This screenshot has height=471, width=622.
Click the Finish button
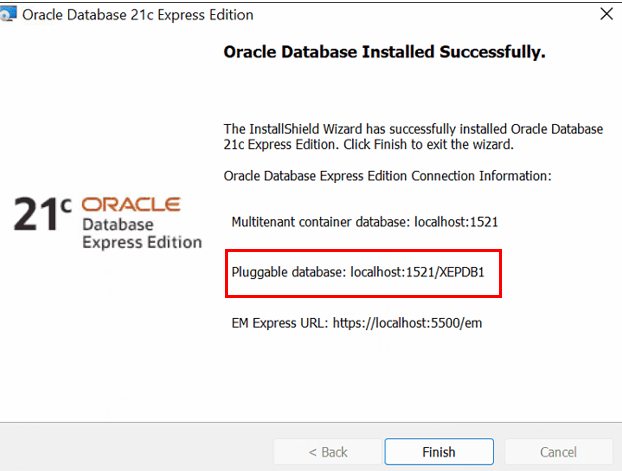[439, 452]
